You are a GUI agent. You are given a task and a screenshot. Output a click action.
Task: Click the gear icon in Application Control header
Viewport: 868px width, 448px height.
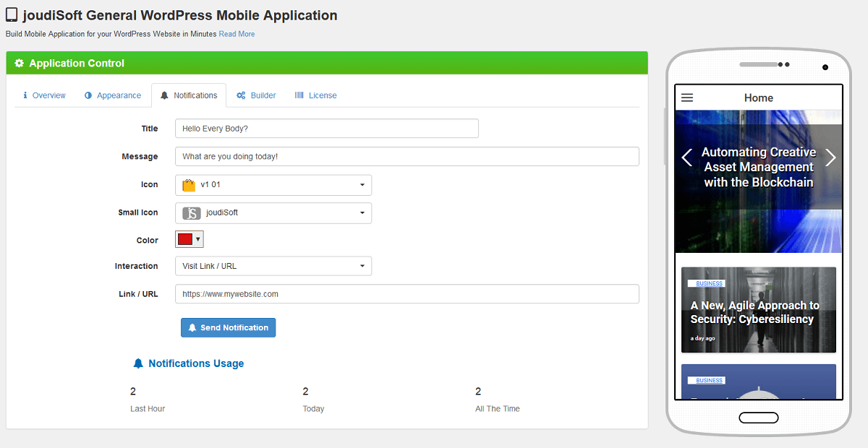[20, 64]
